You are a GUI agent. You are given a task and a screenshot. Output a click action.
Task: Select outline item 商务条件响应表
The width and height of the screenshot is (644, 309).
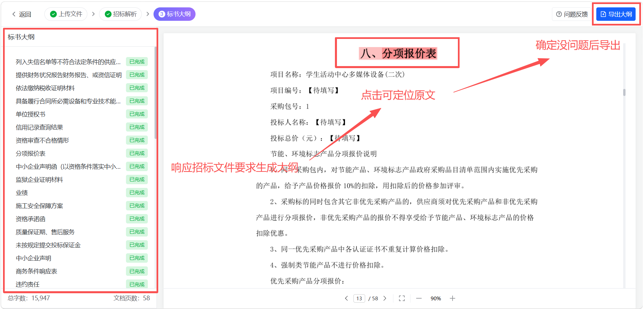pyautogui.click(x=36, y=271)
